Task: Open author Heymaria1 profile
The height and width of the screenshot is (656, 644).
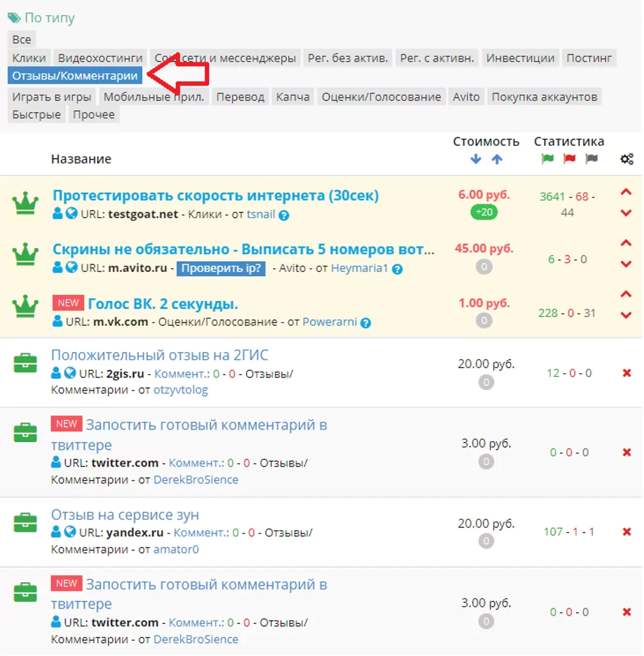Action: coord(359,268)
